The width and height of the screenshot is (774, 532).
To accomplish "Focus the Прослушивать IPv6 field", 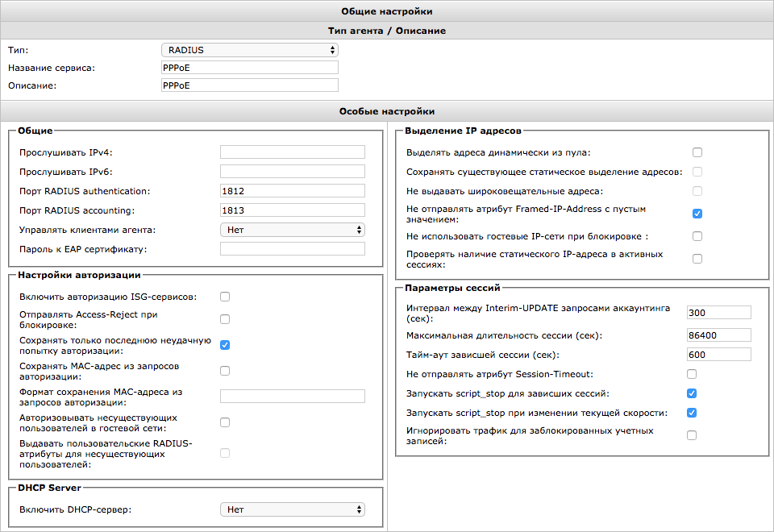I will (293, 171).
